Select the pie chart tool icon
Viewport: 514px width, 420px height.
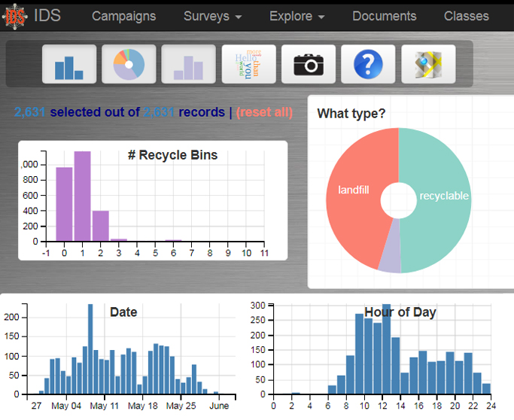coord(129,64)
